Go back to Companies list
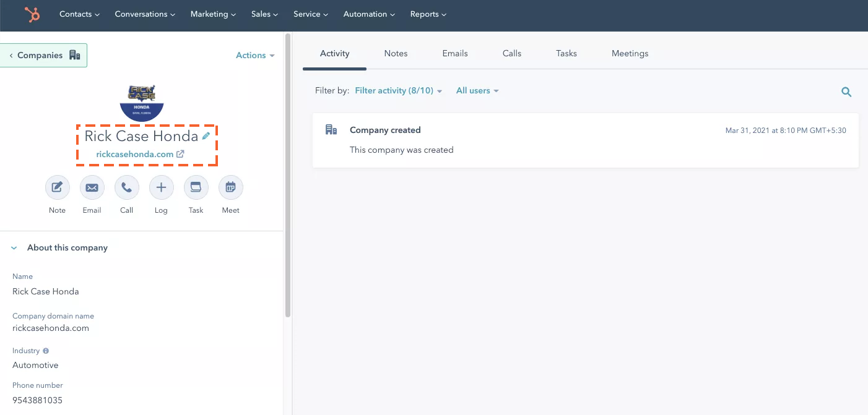868x415 pixels. tap(43, 55)
